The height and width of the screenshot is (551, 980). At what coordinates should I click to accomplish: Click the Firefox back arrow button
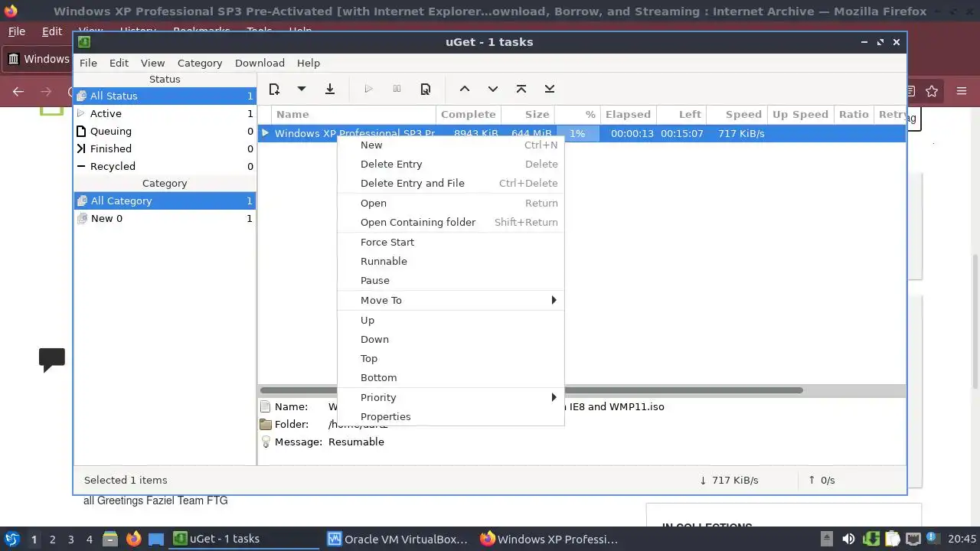coord(18,91)
